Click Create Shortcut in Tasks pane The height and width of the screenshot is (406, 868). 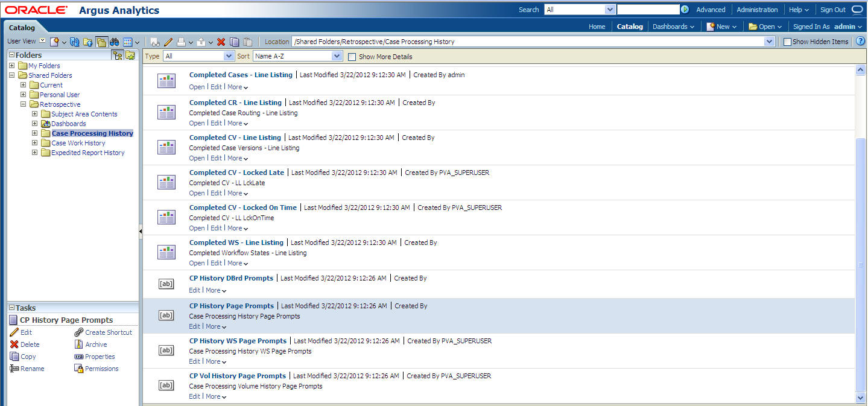point(103,332)
